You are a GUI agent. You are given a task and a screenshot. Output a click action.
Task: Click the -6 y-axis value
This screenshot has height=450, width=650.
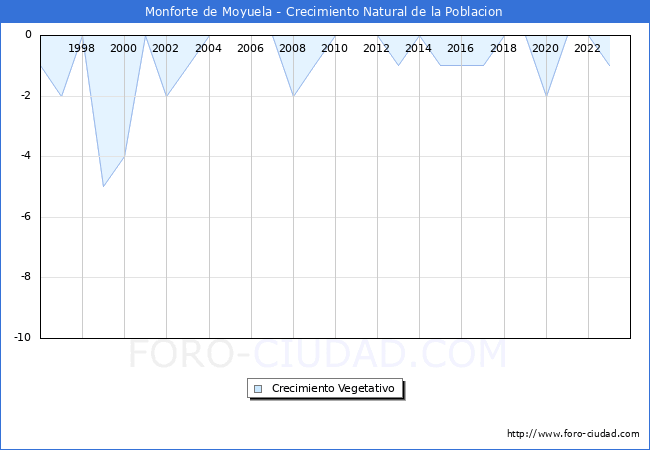[x=26, y=216]
